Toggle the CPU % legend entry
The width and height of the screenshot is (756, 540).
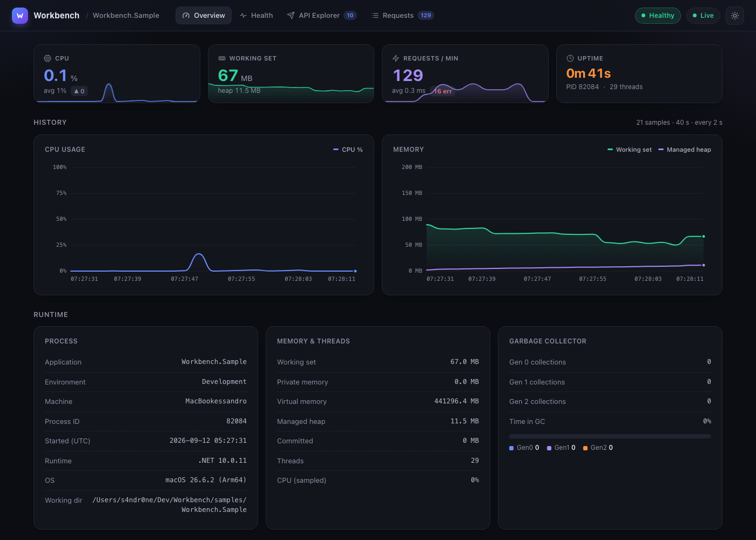point(348,150)
